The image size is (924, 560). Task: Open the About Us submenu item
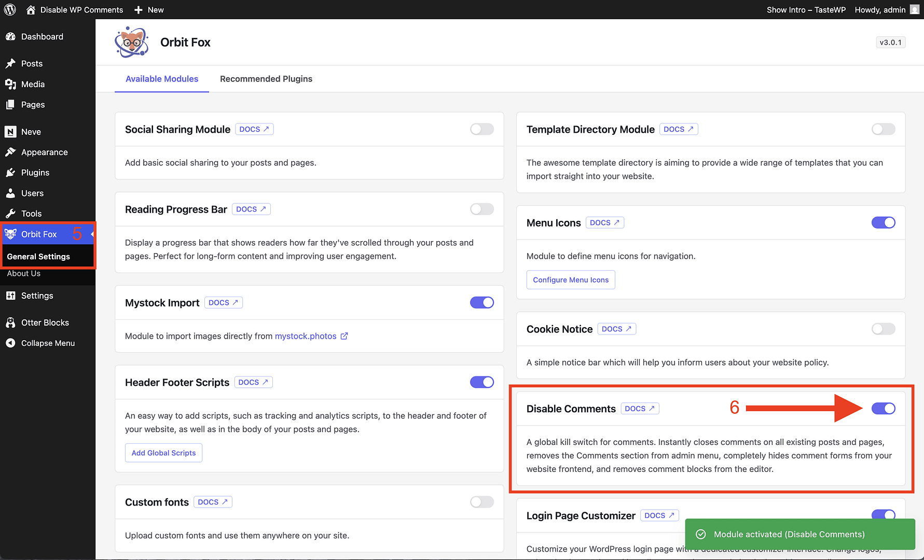click(24, 273)
